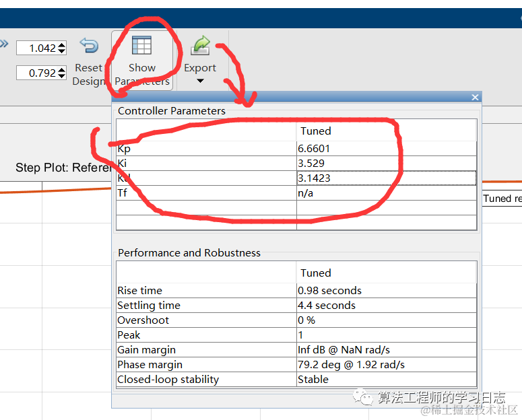Select the Tf value n/a cell
522x420 pixels.
[387, 193]
